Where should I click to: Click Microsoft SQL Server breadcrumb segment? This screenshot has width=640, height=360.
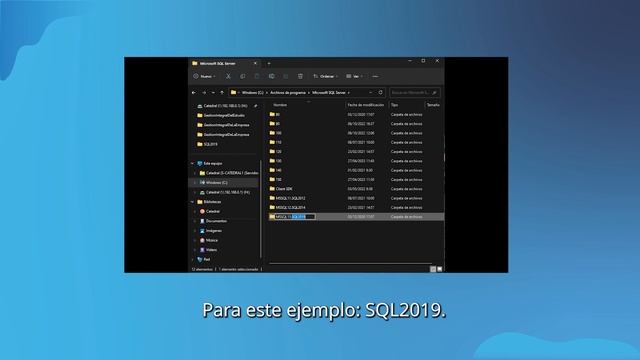click(329, 93)
